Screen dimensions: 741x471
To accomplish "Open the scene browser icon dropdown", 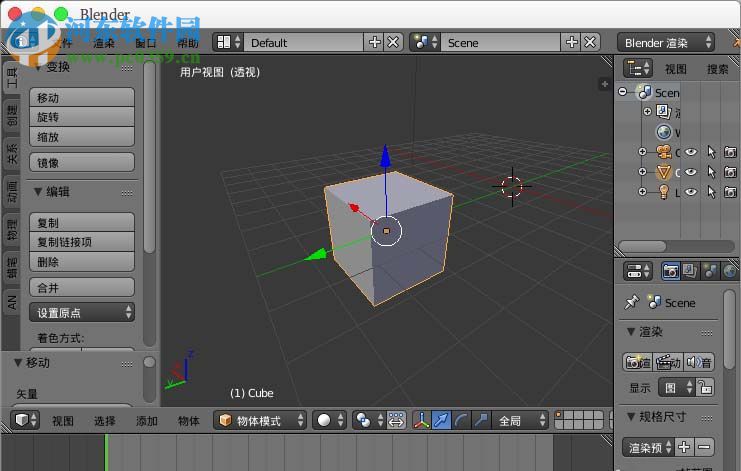I will 426,43.
